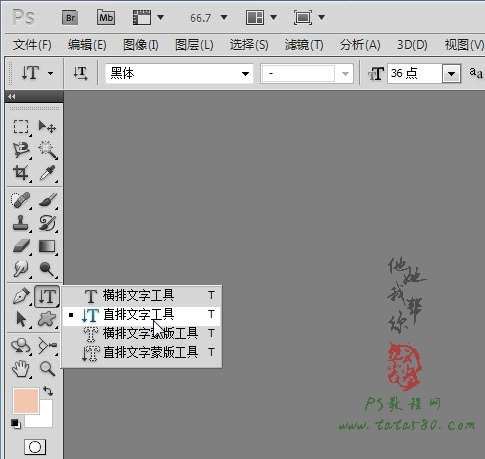
Task: Choose the Eraser tool
Action: pos(21,246)
